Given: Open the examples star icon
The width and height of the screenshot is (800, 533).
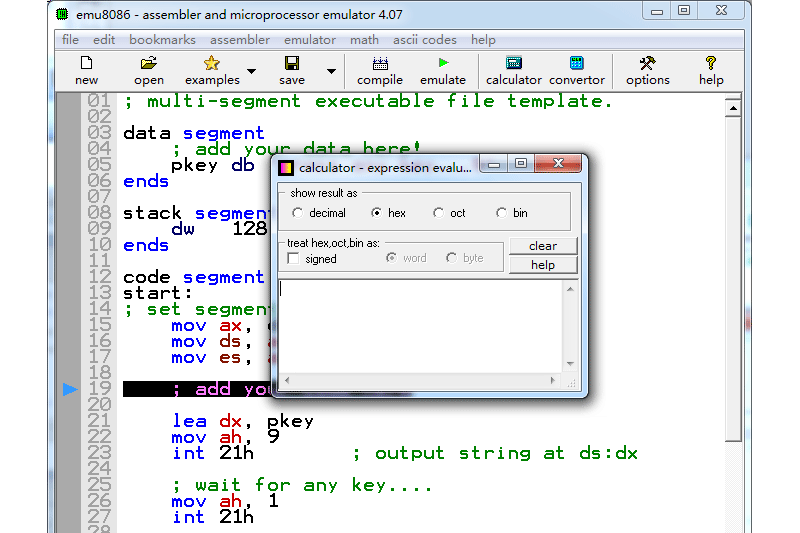Looking at the screenshot, I should (211, 63).
